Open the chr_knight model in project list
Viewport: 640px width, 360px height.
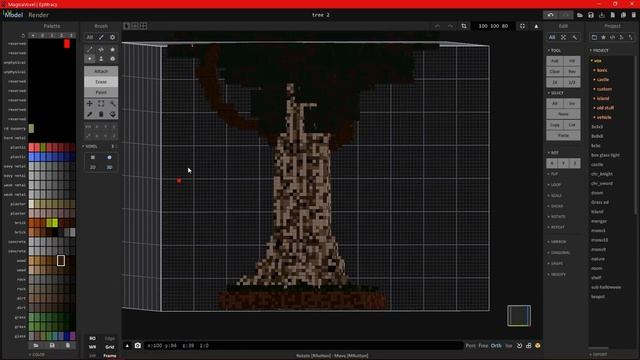tap(602, 174)
